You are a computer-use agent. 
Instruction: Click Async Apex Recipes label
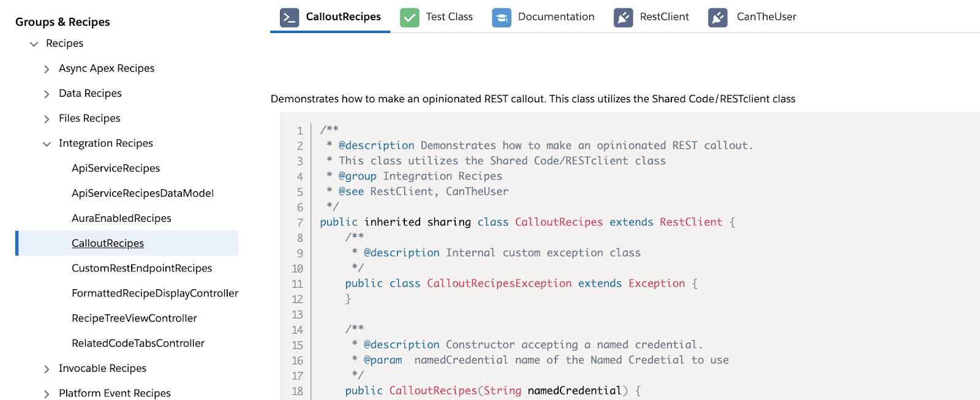(107, 69)
